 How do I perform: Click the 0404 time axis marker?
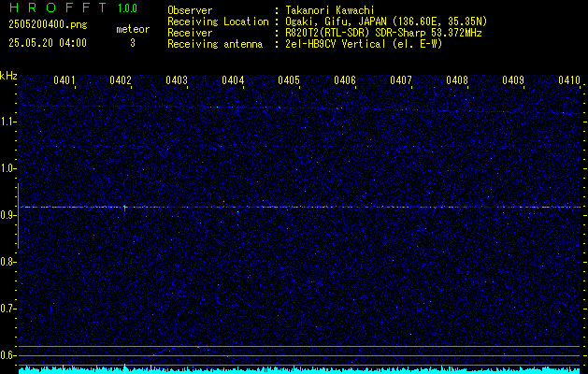[233, 79]
